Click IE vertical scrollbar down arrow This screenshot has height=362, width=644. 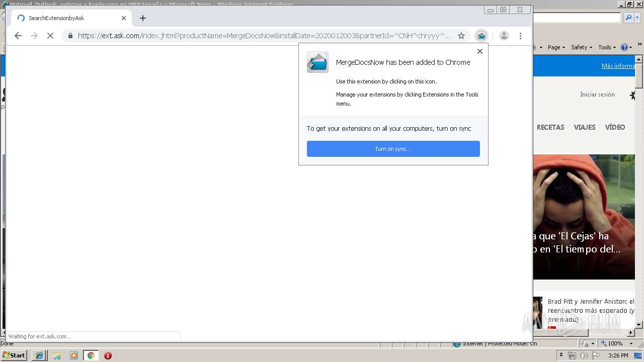pyautogui.click(x=639, y=325)
